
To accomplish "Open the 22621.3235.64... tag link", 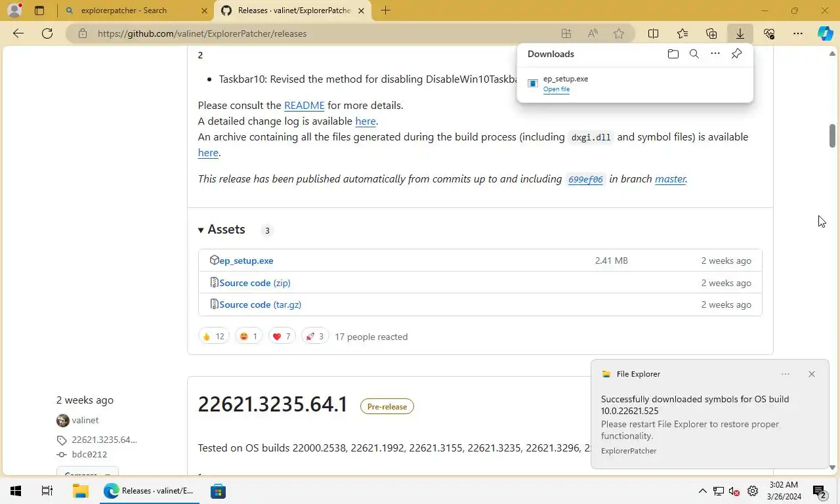I will (x=104, y=440).
